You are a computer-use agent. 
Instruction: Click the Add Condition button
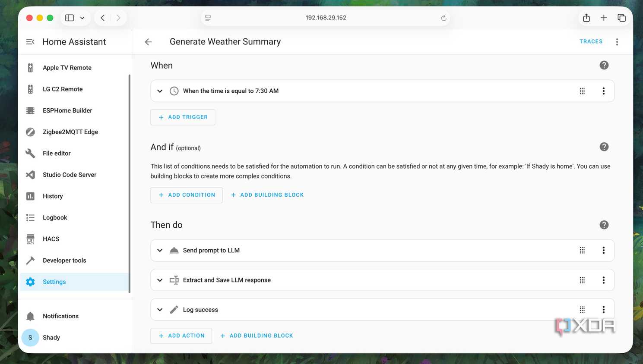[187, 195]
